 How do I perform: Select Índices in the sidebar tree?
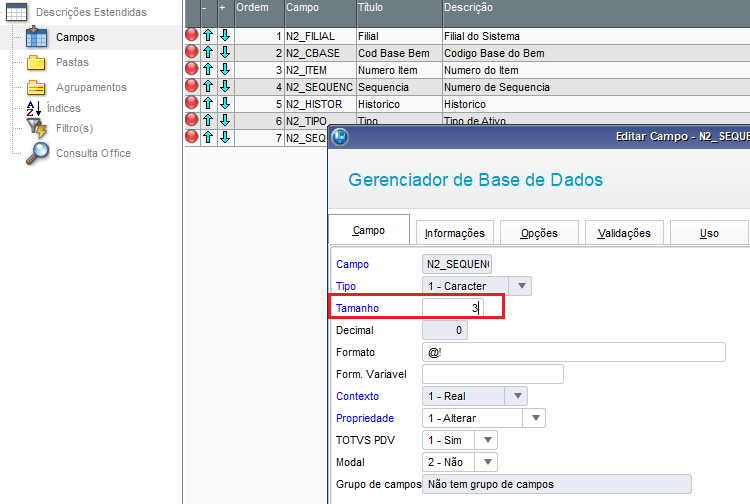tap(64, 108)
